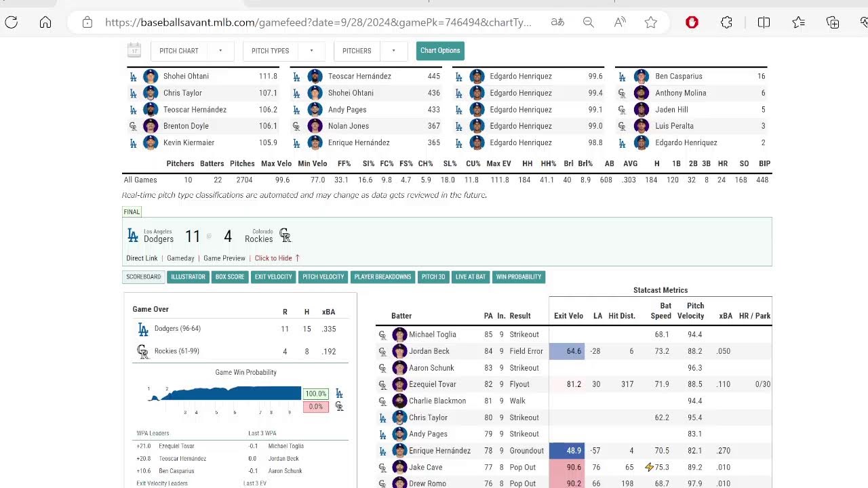Switch to the EXIT VELOCITY tab

[273, 277]
